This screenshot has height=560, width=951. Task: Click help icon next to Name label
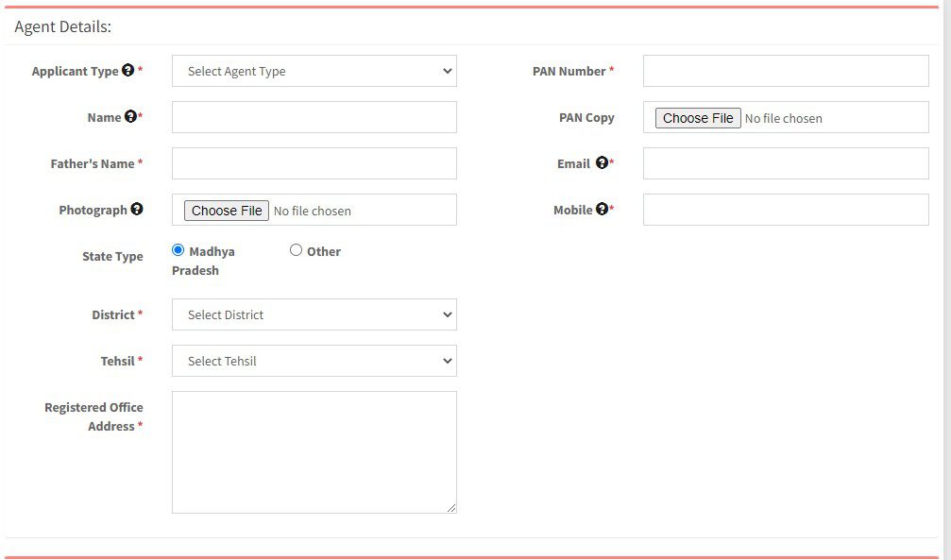pyautogui.click(x=130, y=117)
